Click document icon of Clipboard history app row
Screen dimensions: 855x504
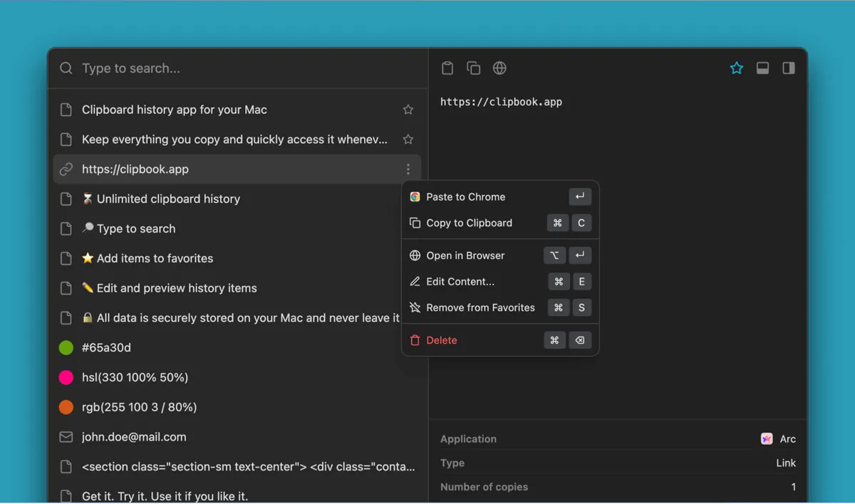pyautogui.click(x=66, y=110)
